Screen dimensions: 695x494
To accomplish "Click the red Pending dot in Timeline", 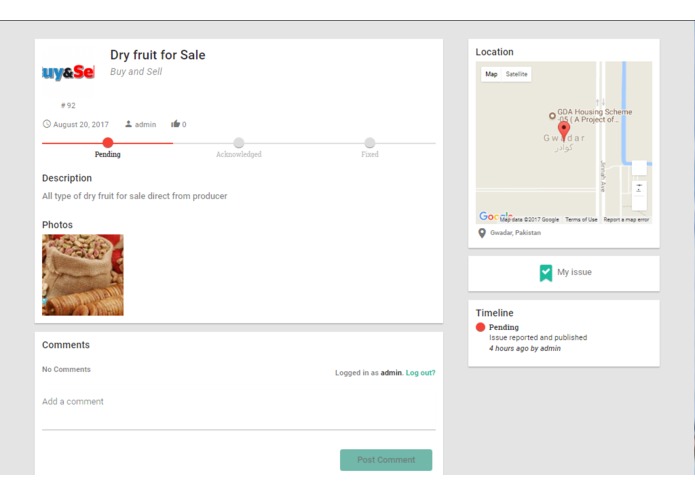I will [480, 327].
